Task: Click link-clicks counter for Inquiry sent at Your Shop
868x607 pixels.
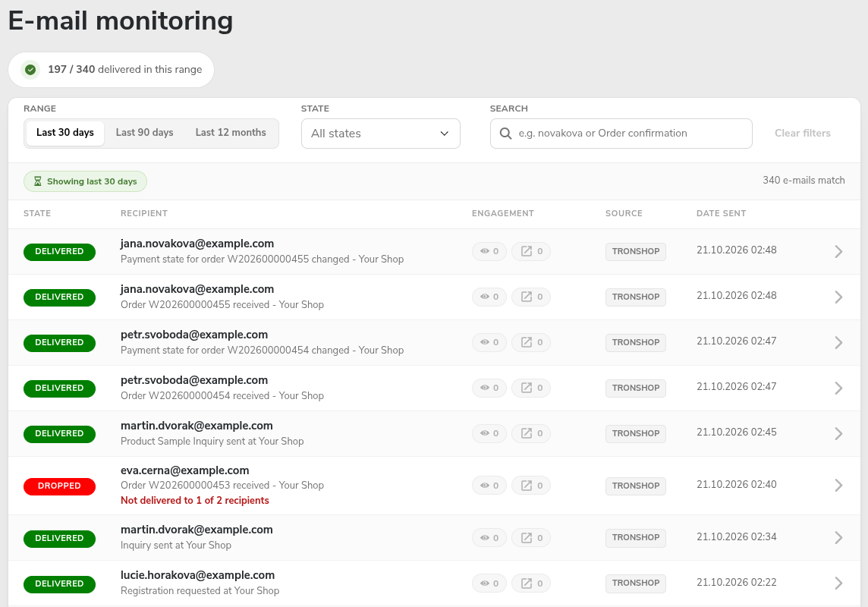Action: point(531,538)
